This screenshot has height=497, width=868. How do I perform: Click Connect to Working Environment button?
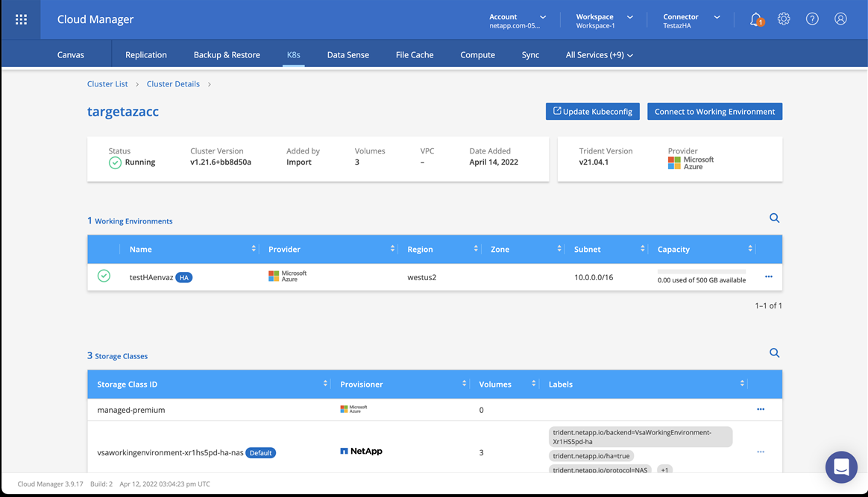tap(714, 112)
